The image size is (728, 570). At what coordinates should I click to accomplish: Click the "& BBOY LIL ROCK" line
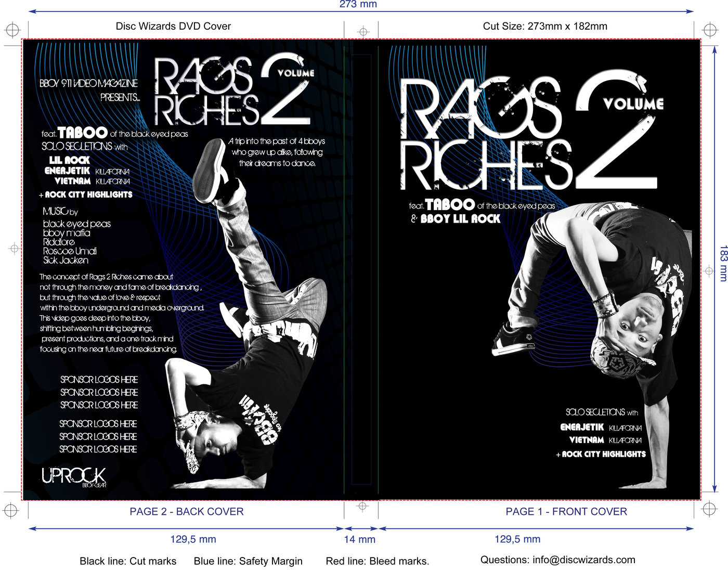click(456, 219)
